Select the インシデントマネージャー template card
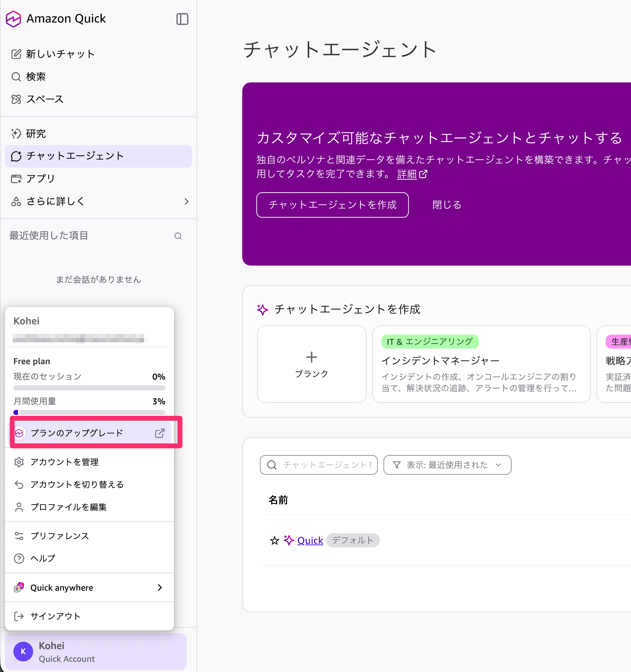 tap(481, 364)
